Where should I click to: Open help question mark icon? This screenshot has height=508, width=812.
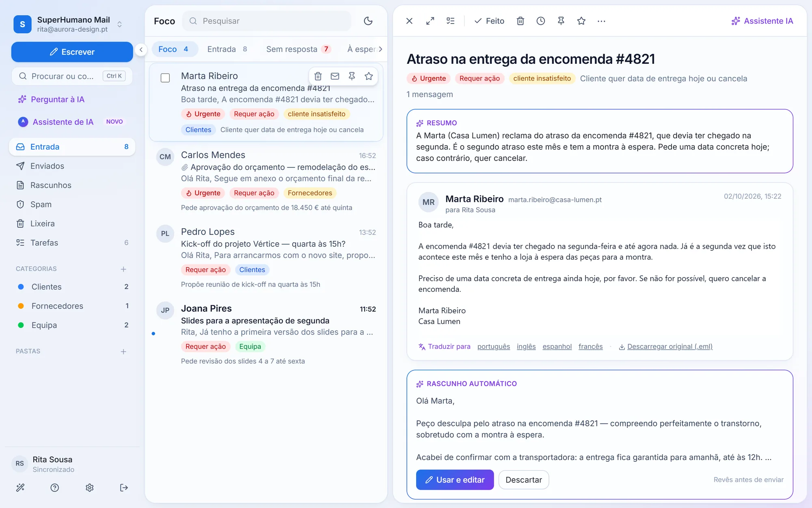click(x=55, y=488)
